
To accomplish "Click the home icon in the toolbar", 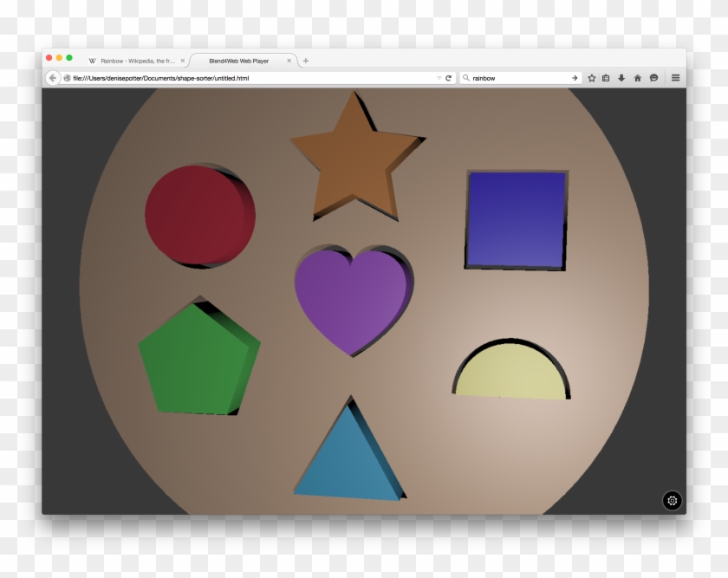I will point(638,77).
